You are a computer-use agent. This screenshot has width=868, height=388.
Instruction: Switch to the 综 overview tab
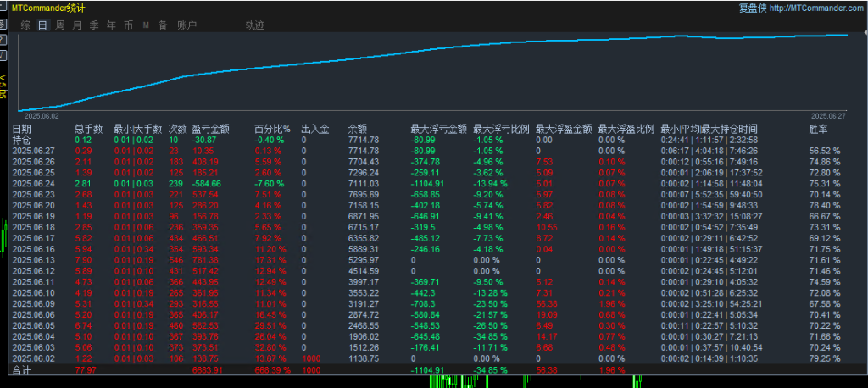(25, 25)
